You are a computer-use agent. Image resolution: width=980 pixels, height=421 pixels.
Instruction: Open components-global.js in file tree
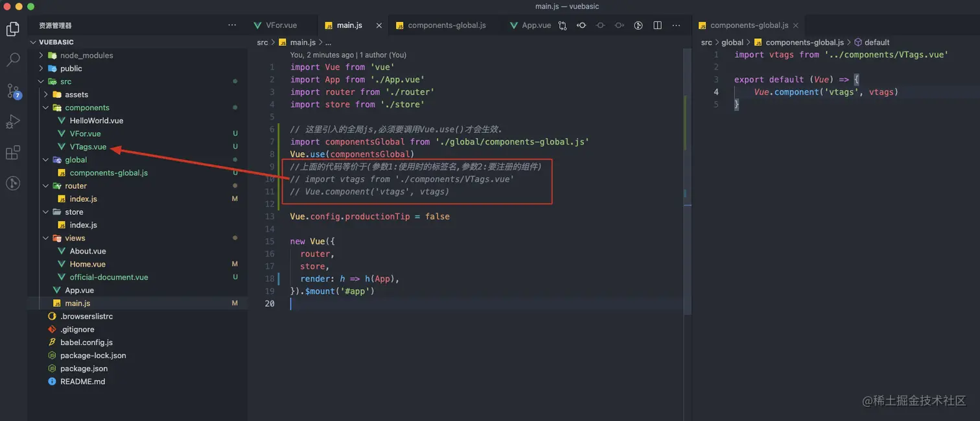(109, 173)
